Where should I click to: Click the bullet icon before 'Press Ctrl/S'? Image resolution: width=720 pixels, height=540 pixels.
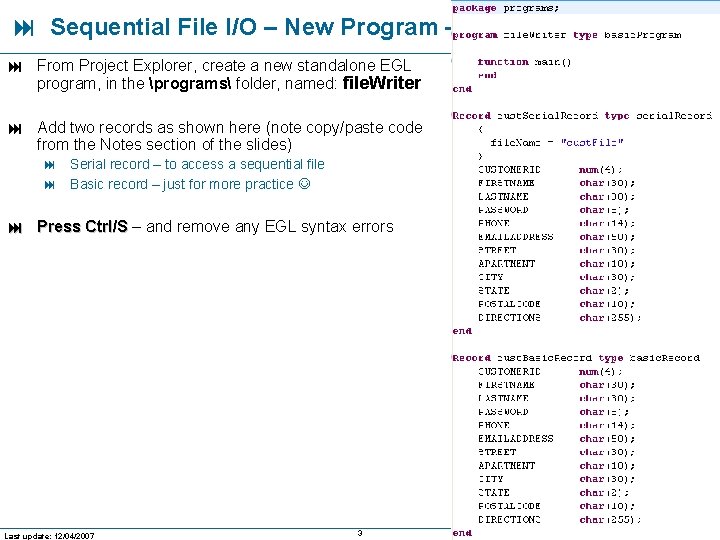pos(15,228)
